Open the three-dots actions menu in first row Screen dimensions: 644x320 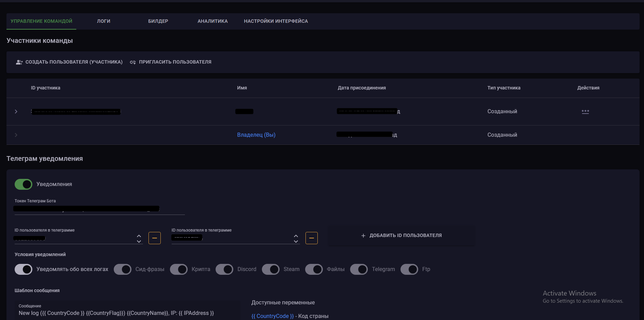click(585, 112)
